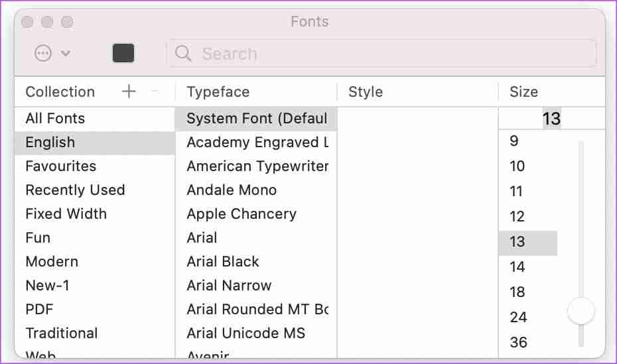
Task: Select the Traditional collection
Action: coord(95,334)
